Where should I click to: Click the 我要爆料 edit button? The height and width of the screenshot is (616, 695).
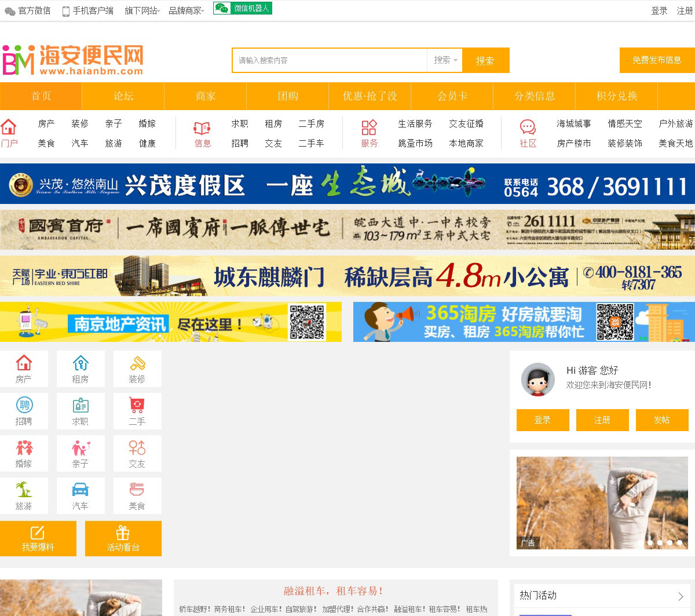click(x=38, y=538)
